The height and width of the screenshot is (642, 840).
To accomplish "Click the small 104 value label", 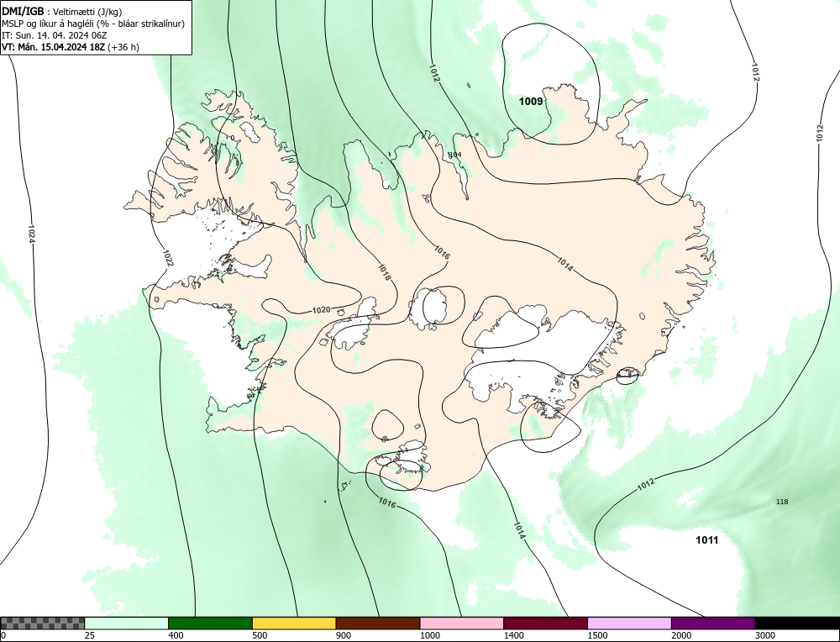I will 454,155.
